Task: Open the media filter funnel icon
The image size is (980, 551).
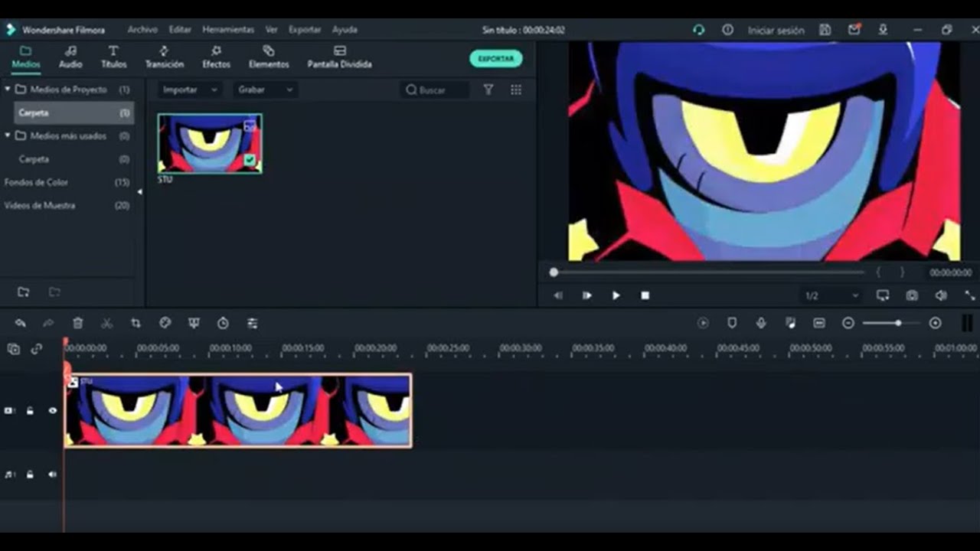Action: 488,90
